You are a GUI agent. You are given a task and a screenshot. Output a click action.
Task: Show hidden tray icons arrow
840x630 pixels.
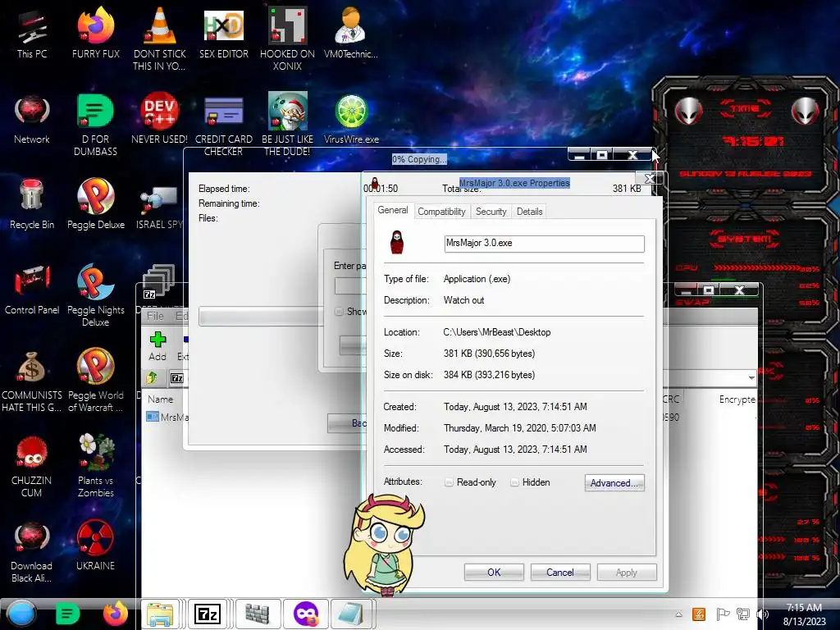click(678, 614)
